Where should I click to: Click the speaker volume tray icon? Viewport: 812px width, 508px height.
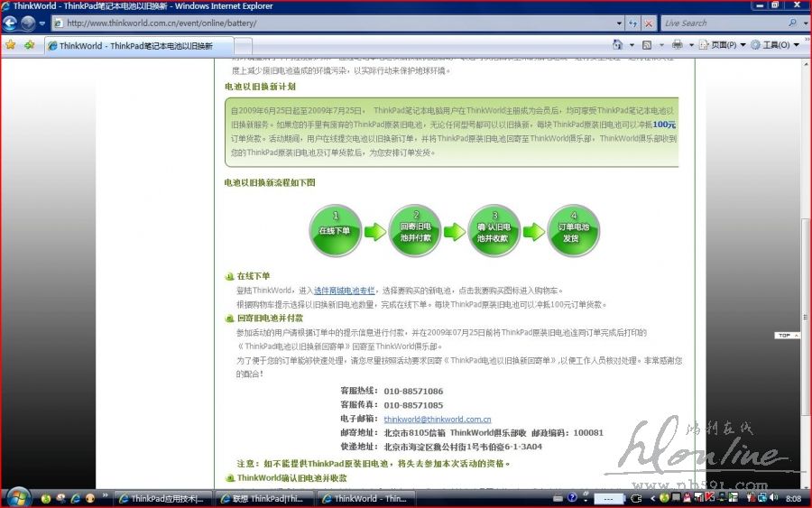(774, 498)
